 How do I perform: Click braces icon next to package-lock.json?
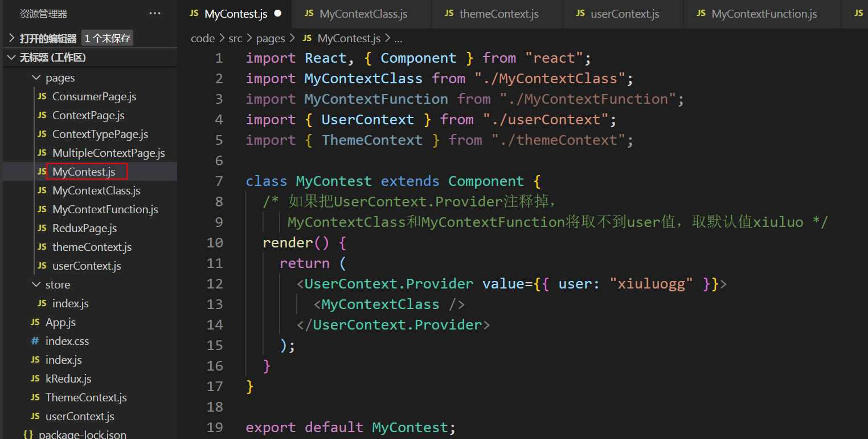28,434
